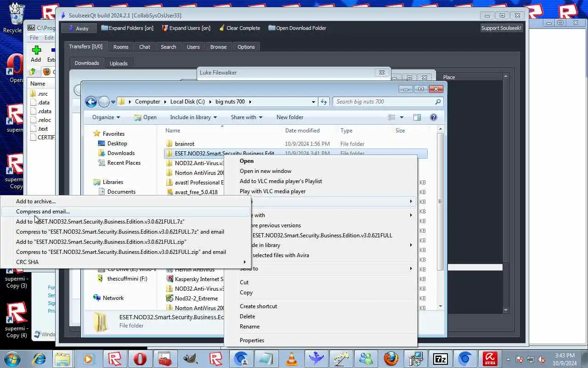Show hidden tray icons arrow
This screenshot has width=588, height=368.
[x=508, y=359]
